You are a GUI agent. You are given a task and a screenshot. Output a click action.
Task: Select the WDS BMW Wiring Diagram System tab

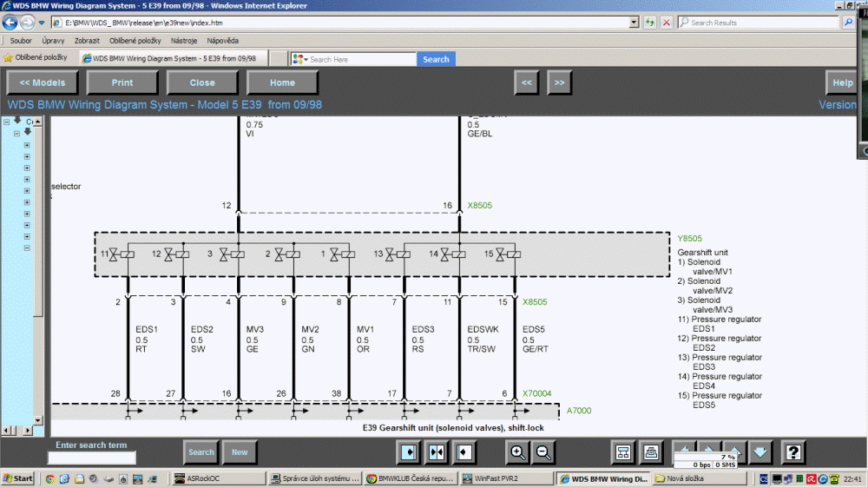174,58
